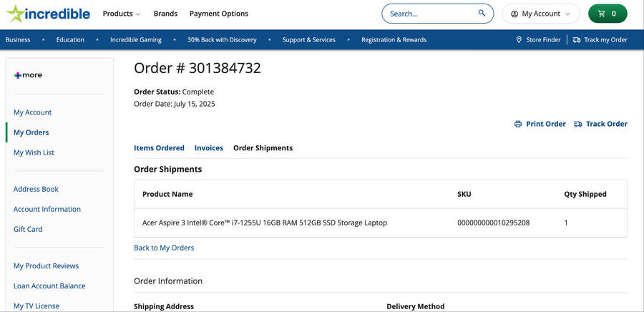The image size is (644, 312).
Task: Go to My Wish List
Action: pyautogui.click(x=34, y=152)
